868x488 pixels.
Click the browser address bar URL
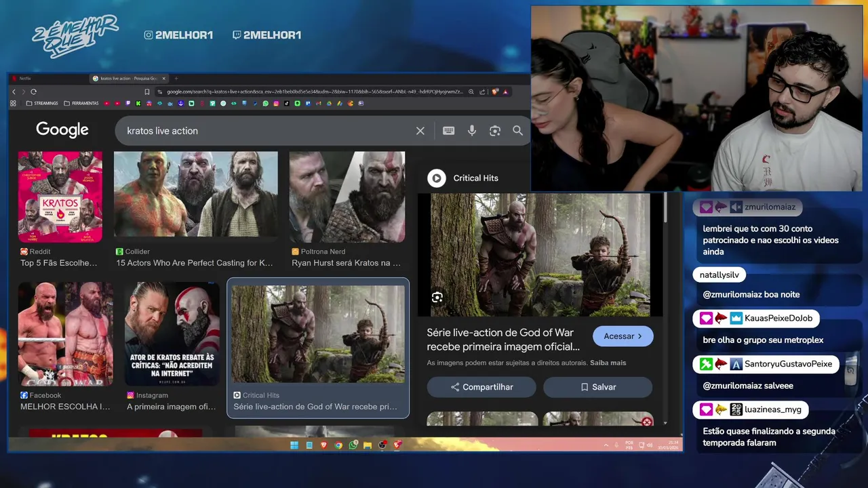315,91
